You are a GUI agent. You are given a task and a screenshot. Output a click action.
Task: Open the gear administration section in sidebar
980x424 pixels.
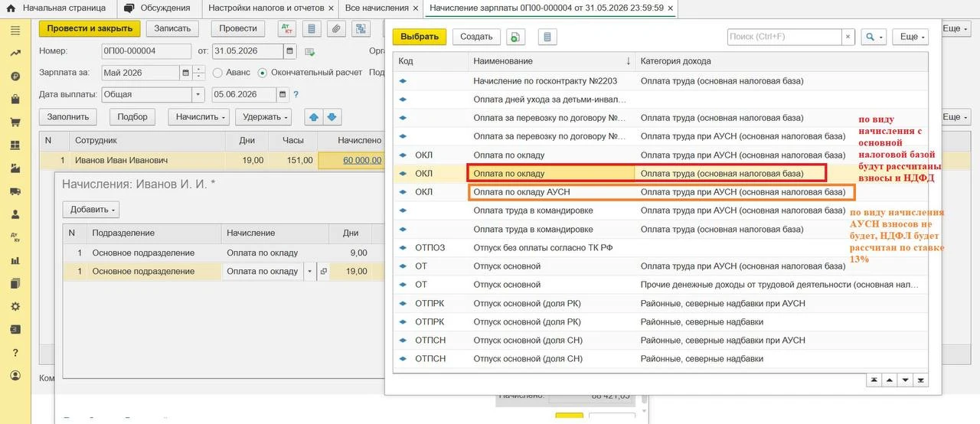pyautogui.click(x=15, y=306)
